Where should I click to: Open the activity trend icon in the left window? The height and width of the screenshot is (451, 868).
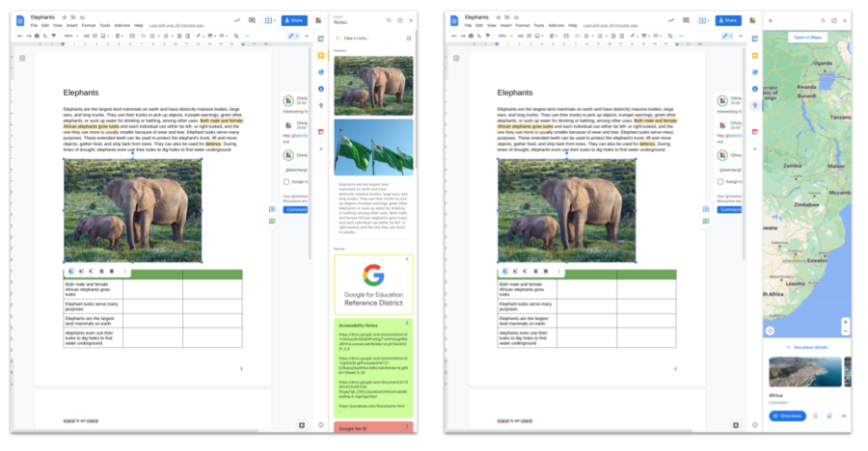237,20
